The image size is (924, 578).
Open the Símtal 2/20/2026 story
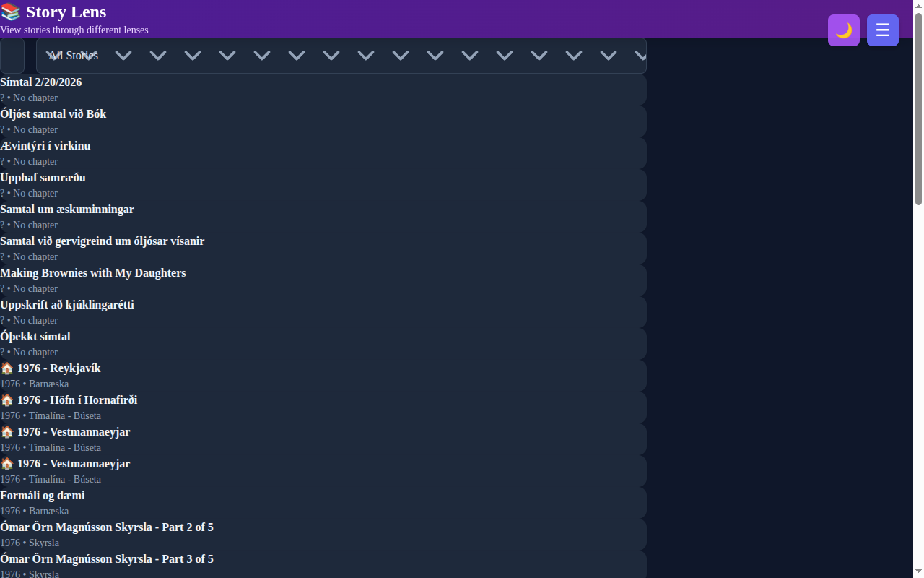(41, 82)
